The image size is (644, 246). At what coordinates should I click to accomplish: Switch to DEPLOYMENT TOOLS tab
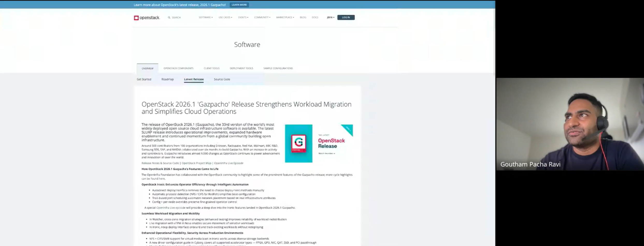pos(241,68)
